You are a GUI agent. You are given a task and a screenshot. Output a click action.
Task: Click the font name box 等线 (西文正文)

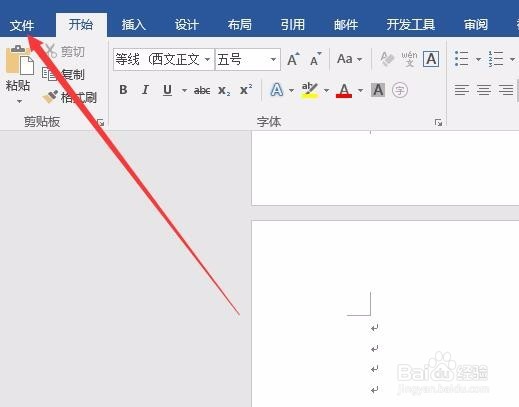158,60
